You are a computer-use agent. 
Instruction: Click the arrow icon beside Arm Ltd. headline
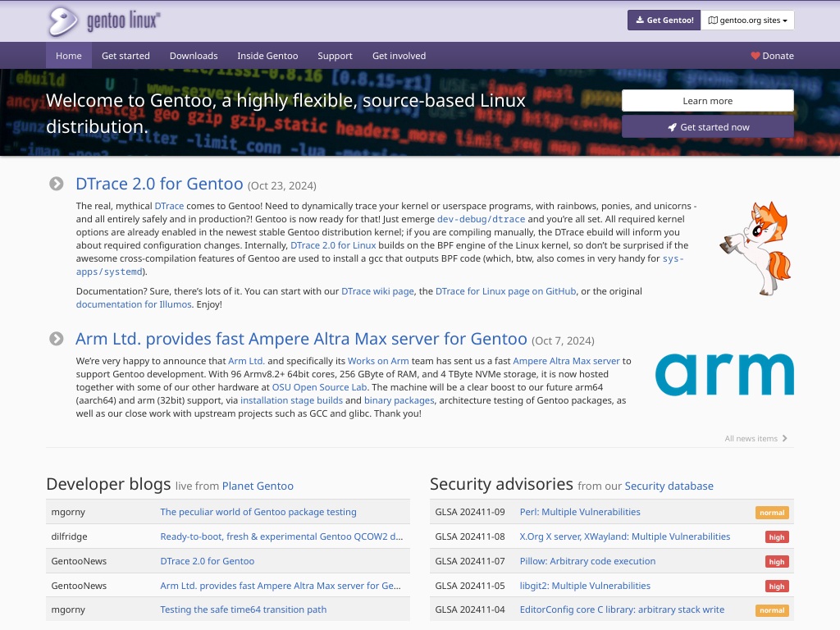[57, 339]
